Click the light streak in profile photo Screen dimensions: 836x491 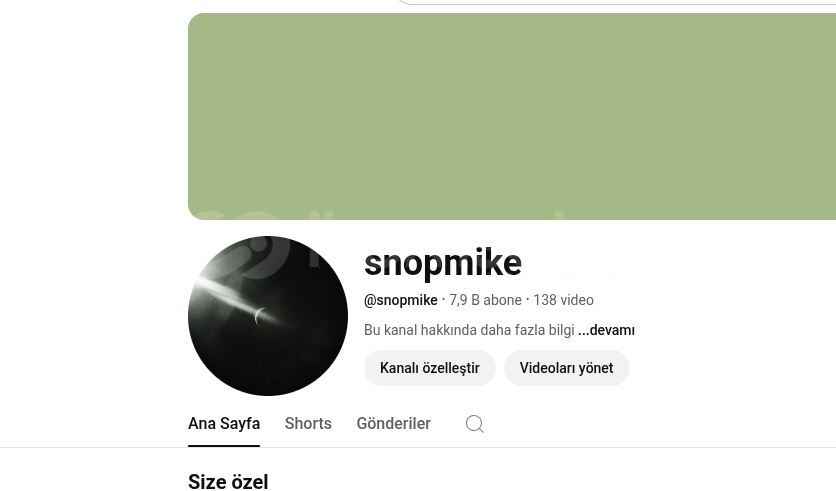pos(235,294)
